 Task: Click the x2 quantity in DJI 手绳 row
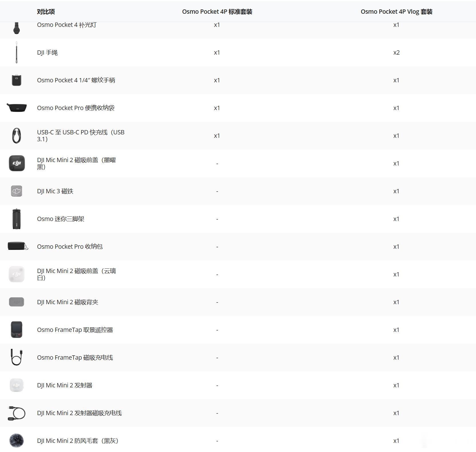pos(396,53)
